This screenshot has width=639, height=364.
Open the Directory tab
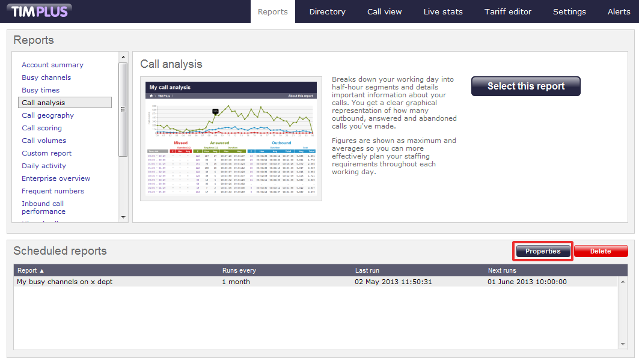click(327, 11)
